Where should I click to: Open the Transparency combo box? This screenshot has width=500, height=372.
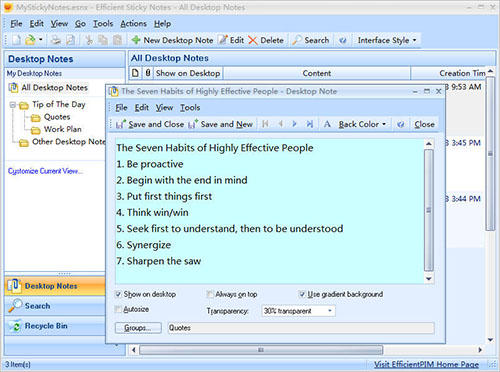298,311
